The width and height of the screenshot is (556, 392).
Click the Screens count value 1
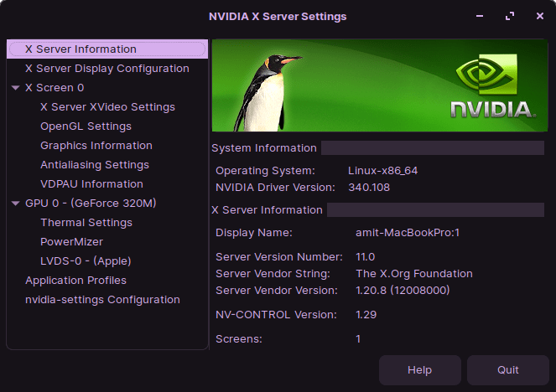(358, 339)
